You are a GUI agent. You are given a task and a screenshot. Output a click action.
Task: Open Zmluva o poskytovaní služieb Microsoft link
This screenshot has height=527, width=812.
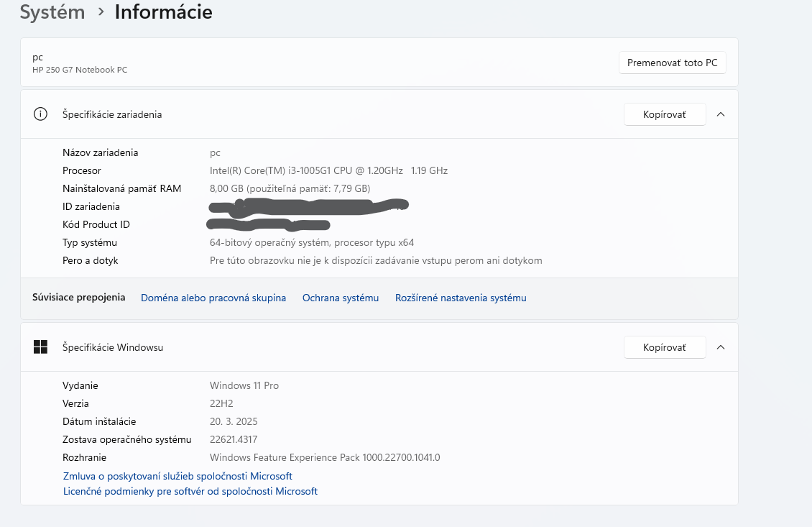(177, 476)
